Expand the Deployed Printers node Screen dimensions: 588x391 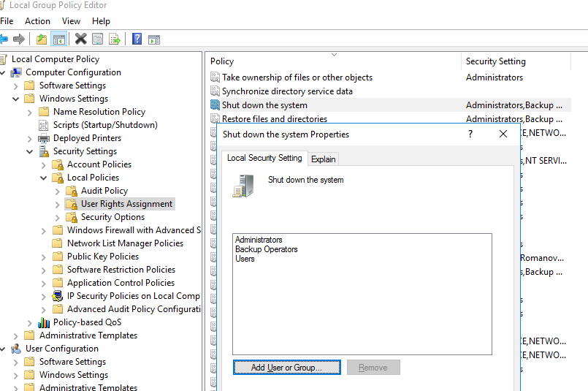(30, 138)
